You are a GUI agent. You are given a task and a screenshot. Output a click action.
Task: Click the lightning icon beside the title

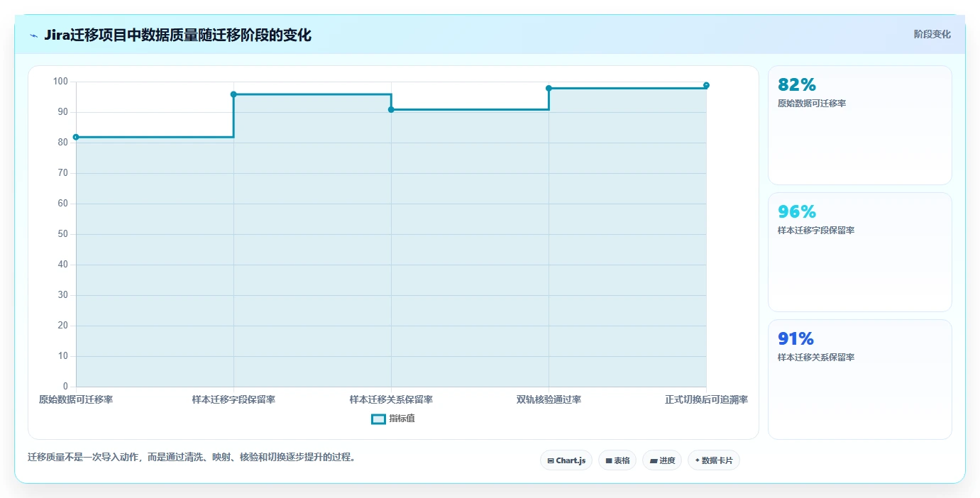tap(34, 35)
